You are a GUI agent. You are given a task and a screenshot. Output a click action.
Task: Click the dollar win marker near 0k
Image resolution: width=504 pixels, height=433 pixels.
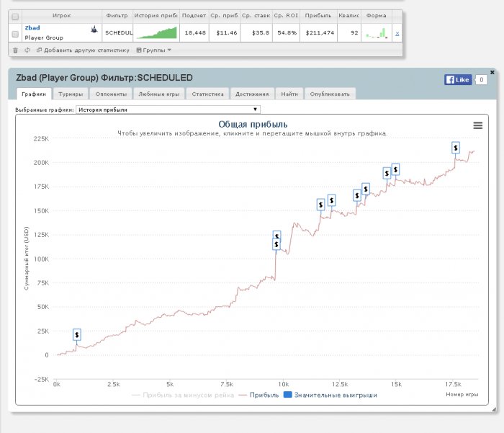pos(77,334)
